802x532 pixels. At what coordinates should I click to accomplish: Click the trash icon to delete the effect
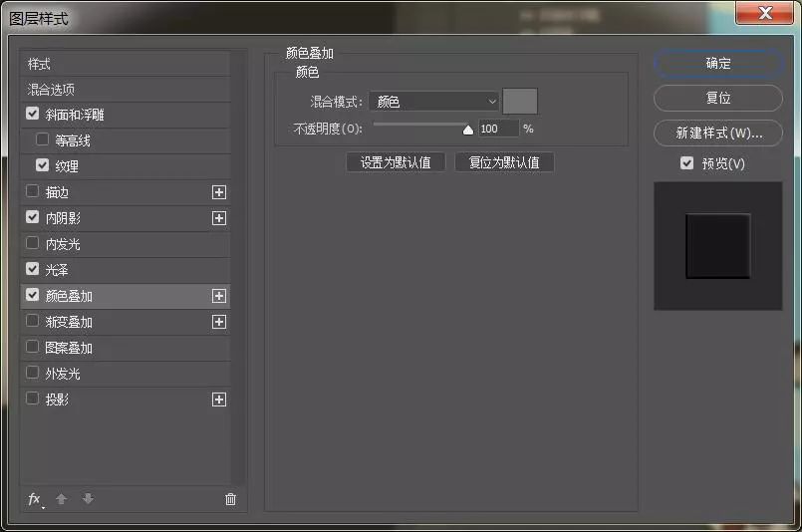pyautogui.click(x=230, y=499)
